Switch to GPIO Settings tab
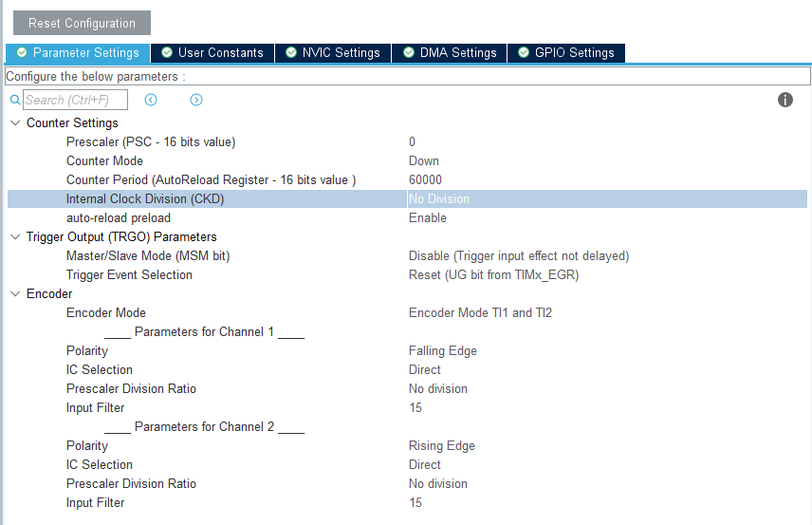The image size is (812, 525). tap(566, 53)
